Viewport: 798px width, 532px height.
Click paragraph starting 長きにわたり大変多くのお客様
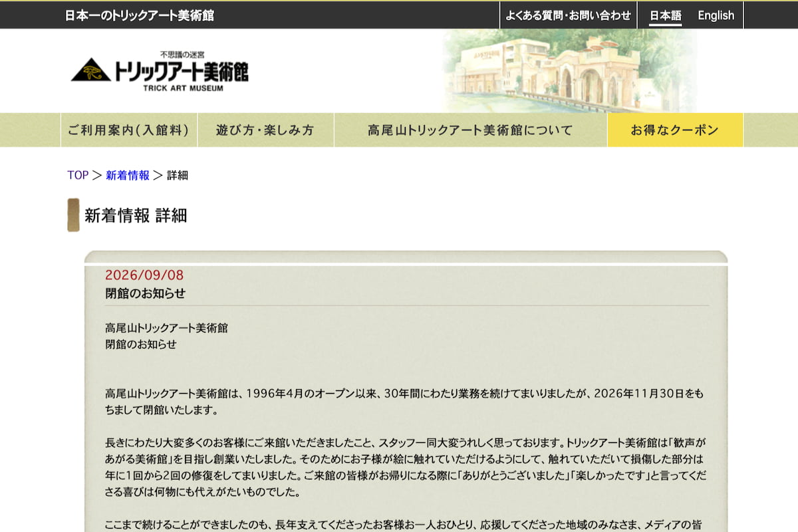[x=404, y=467]
